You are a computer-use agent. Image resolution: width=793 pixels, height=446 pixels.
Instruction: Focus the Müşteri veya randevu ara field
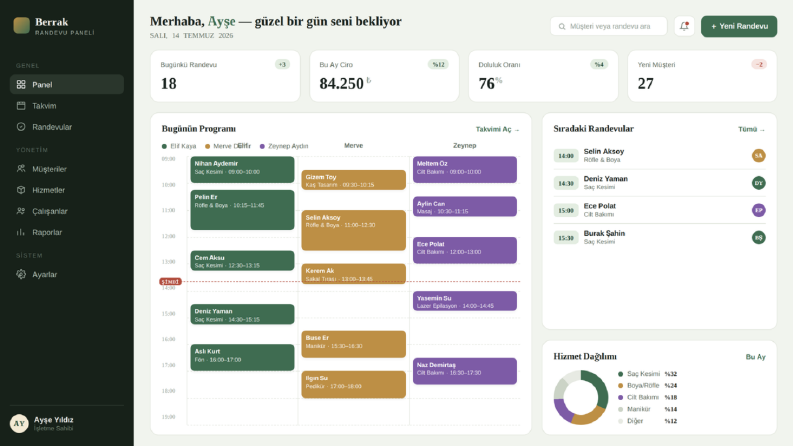coord(609,26)
